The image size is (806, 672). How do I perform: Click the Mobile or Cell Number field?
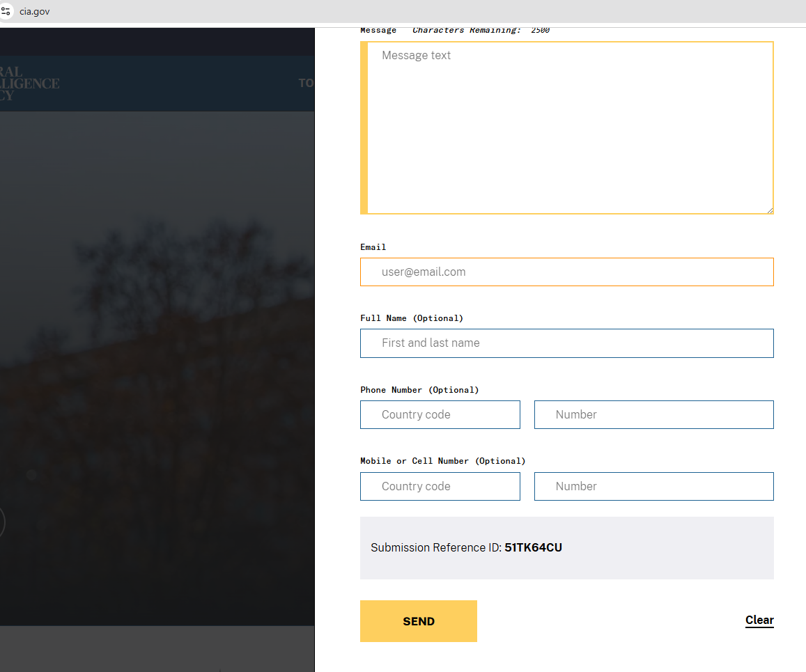654,487
